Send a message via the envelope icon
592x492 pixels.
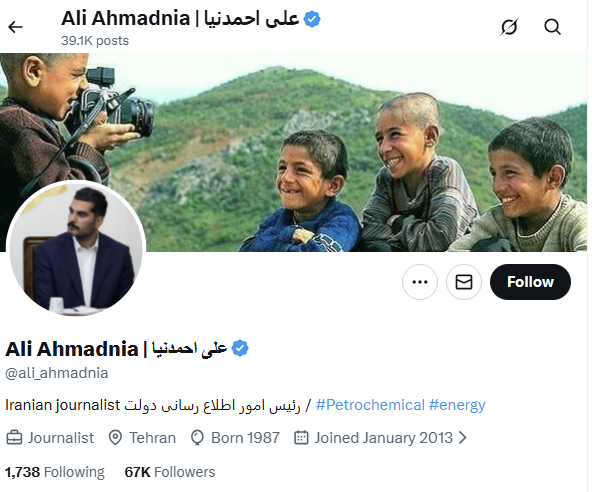click(x=464, y=282)
